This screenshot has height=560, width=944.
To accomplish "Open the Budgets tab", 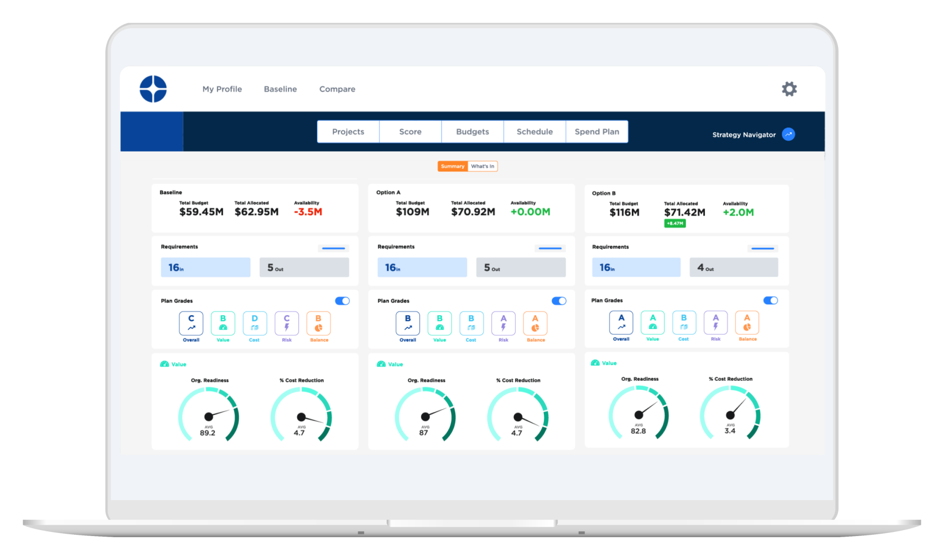I will tap(472, 132).
